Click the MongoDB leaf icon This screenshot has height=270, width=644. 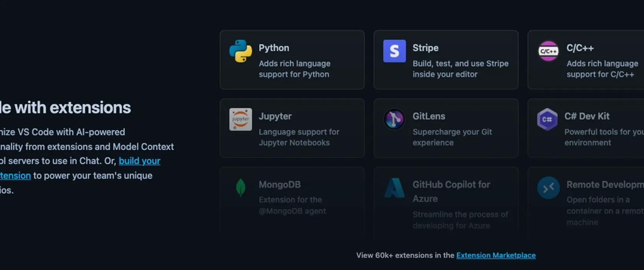[240, 188]
